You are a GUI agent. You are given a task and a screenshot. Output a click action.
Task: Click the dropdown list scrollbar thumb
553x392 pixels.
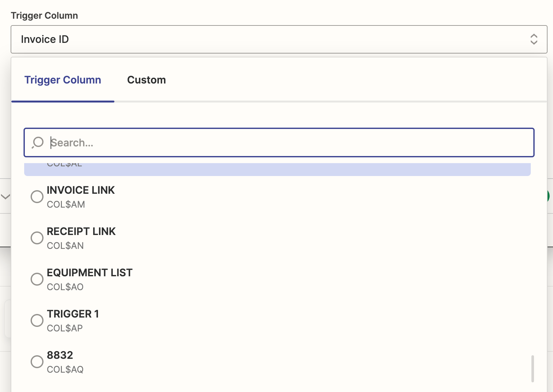pyautogui.click(x=533, y=368)
